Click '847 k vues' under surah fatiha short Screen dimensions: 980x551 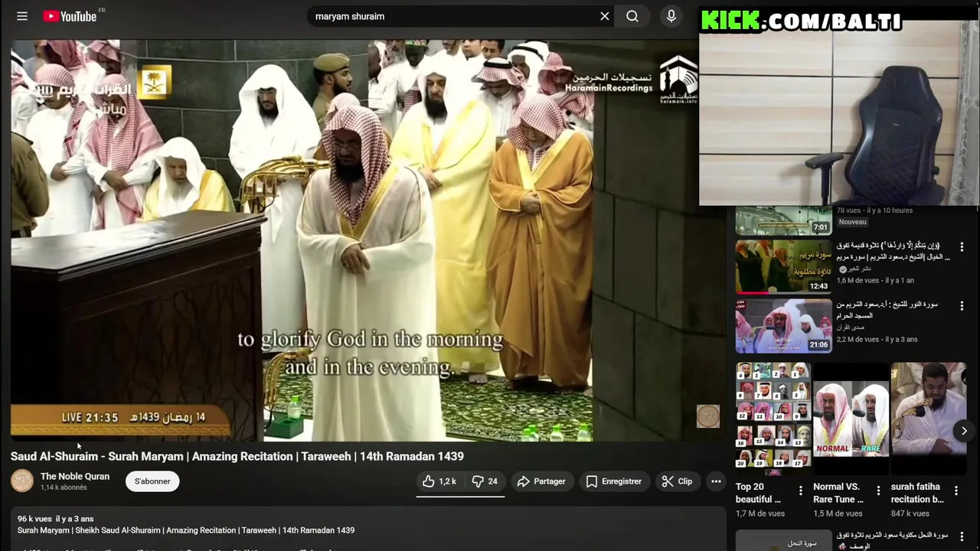(x=910, y=514)
